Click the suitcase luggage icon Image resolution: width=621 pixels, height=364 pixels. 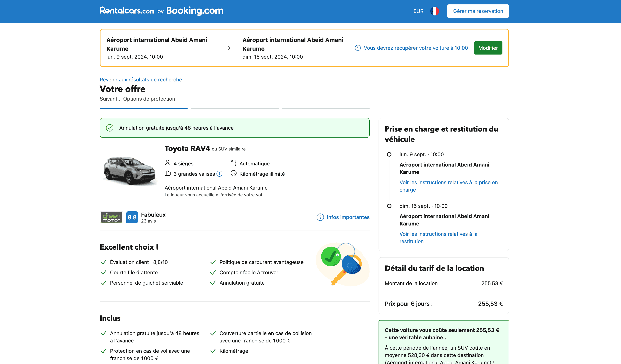168,173
